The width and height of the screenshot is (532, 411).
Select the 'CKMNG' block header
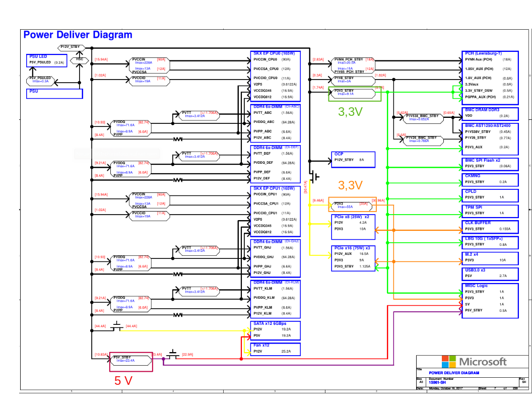[473, 176]
